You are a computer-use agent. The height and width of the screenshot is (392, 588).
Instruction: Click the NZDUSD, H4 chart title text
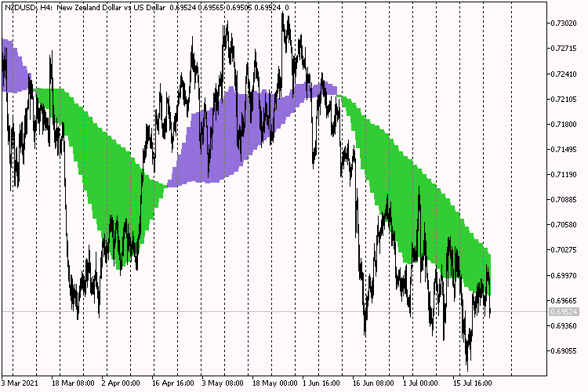pyautogui.click(x=85, y=7)
